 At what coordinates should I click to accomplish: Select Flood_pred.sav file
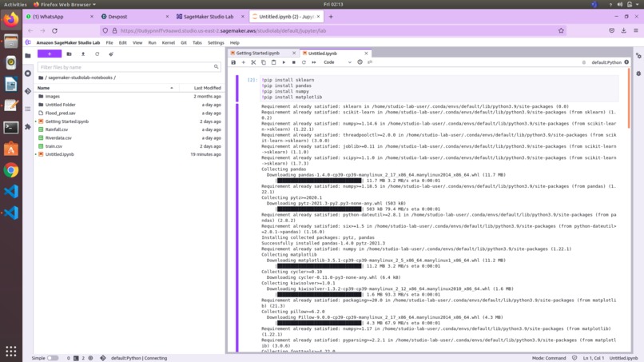coord(129,113)
